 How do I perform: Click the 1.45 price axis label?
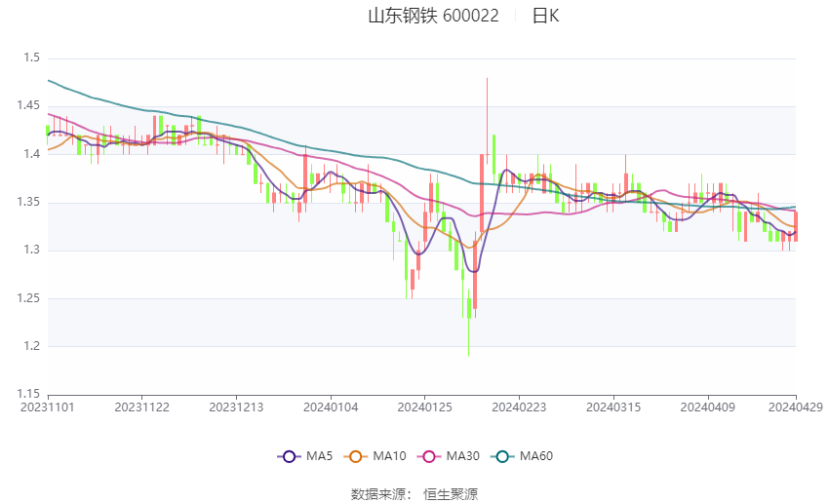coord(28,105)
